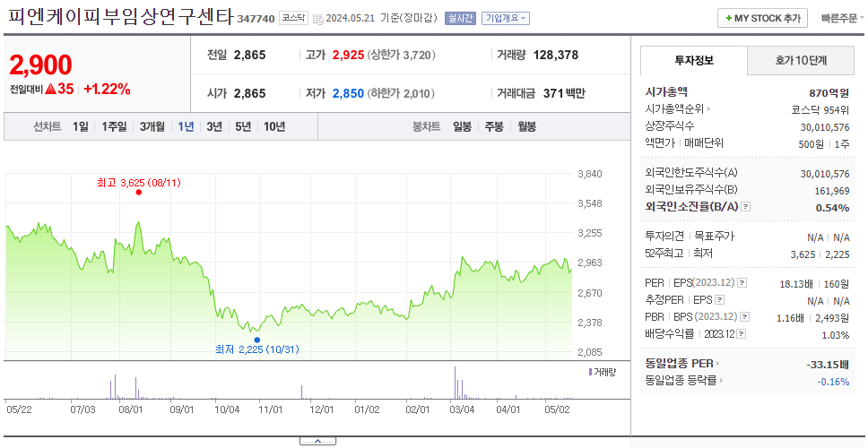This screenshot has height=448, width=868.
Task: Click the 거래량 value 128,378
Action: click(556, 55)
